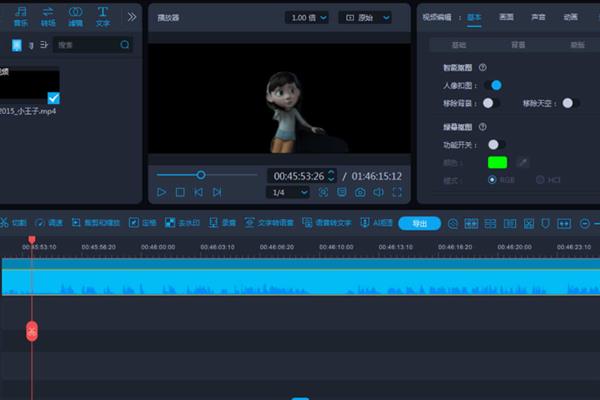The width and height of the screenshot is (600, 400).
Task: Open the 音乐 music library tab
Action: tap(21, 17)
